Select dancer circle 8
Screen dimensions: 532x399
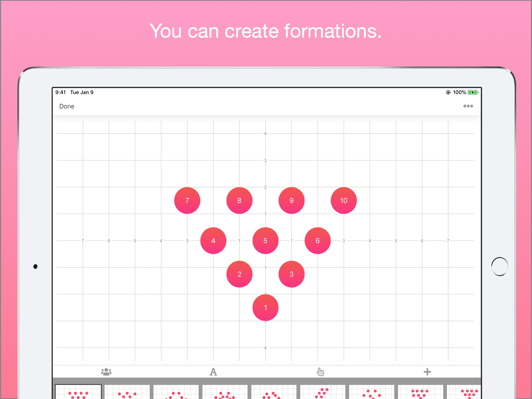pos(239,200)
